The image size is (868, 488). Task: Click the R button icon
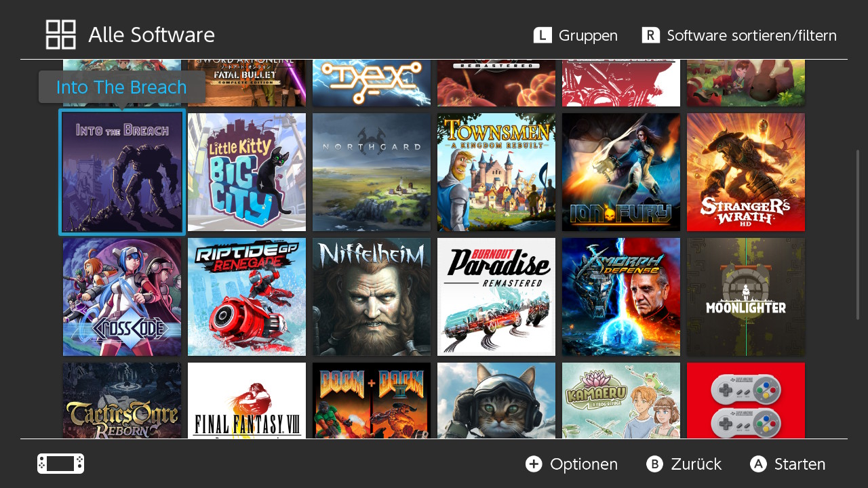[x=651, y=35]
